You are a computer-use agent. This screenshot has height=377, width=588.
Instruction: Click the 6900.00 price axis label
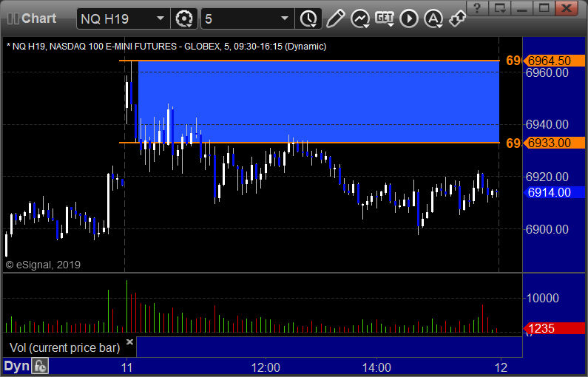pyautogui.click(x=547, y=229)
